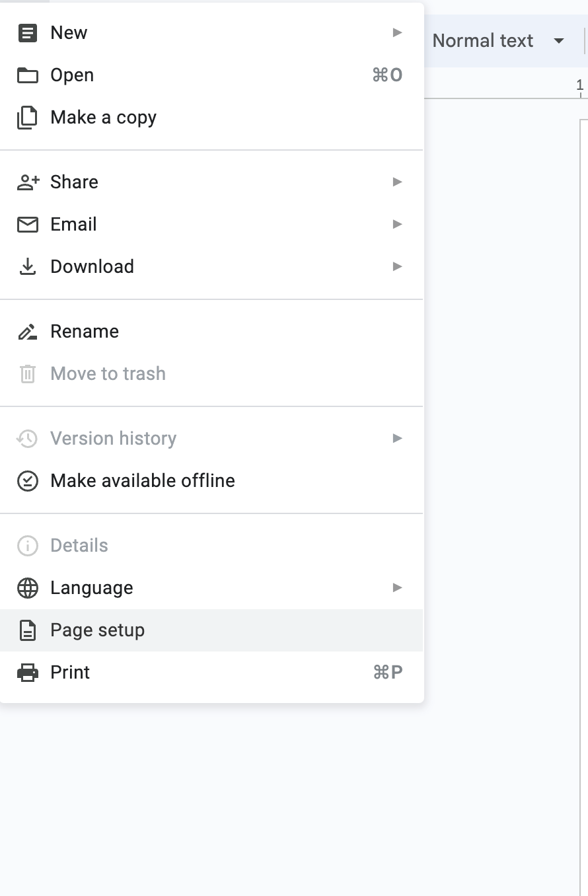Expand the Download submenu arrow
Image resolution: width=588 pixels, height=896 pixels.
(x=397, y=266)
